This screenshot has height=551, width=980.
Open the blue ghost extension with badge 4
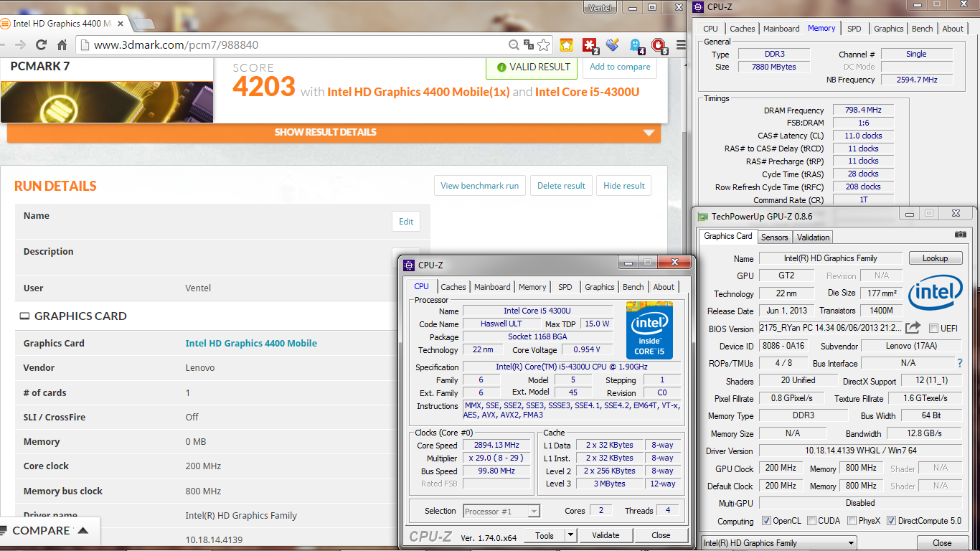pyautogui.click(x=636, y=46)
